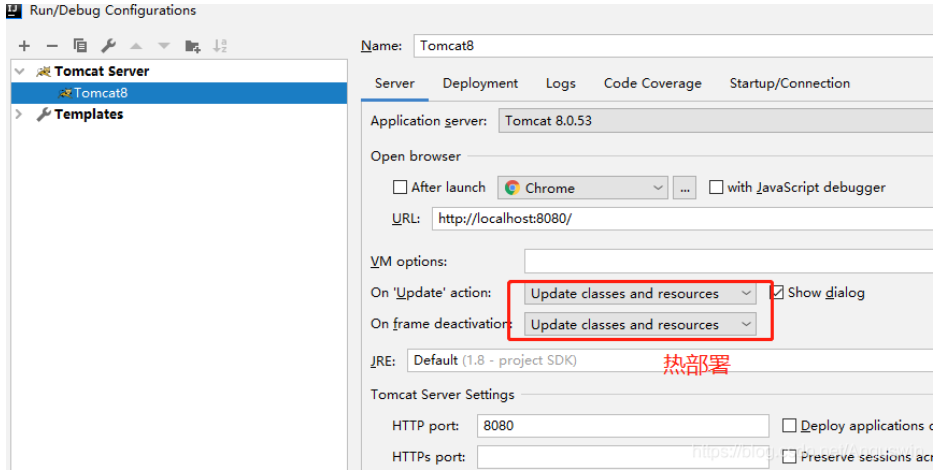Copy the selected configuration icon
The width and height of the screenshot is (939, 470).
(x=80, y=46)
